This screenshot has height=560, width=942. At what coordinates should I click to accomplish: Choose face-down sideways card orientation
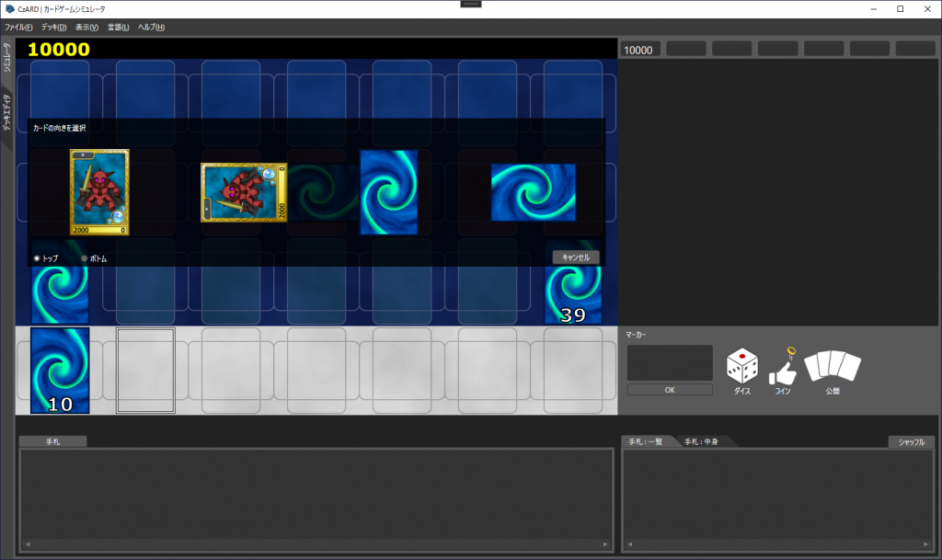point(534,192)
